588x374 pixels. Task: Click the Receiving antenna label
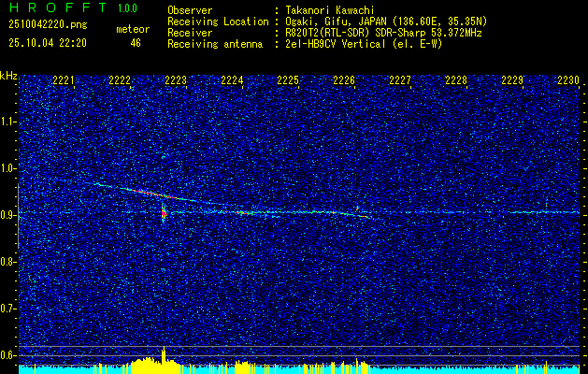[x=215, y=44]
